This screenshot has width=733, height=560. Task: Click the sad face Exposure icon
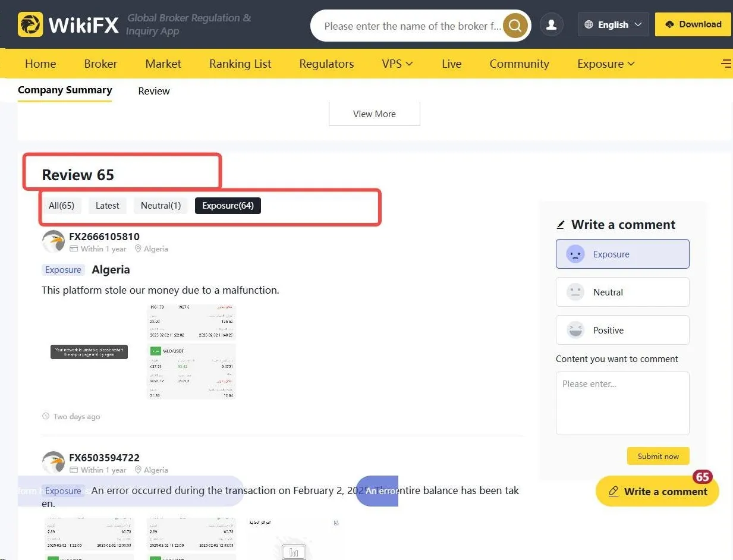point(575,254)
